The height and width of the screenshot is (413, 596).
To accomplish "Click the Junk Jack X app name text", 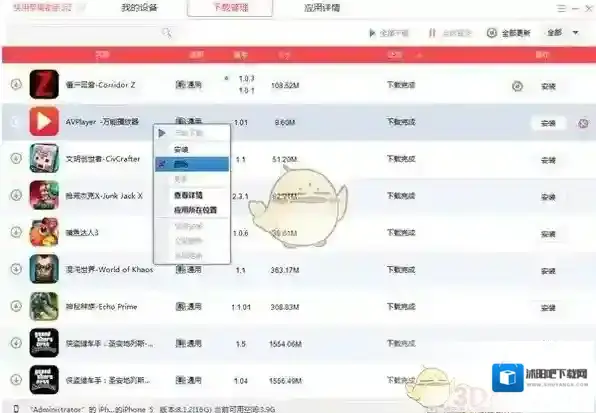I will coord(104,196).
